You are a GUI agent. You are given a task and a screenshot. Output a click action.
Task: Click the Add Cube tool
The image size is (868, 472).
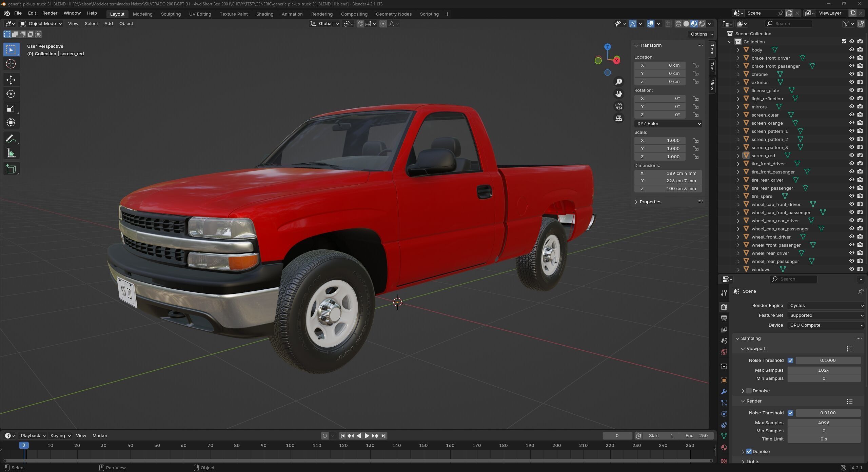click(x=11, y=169)
